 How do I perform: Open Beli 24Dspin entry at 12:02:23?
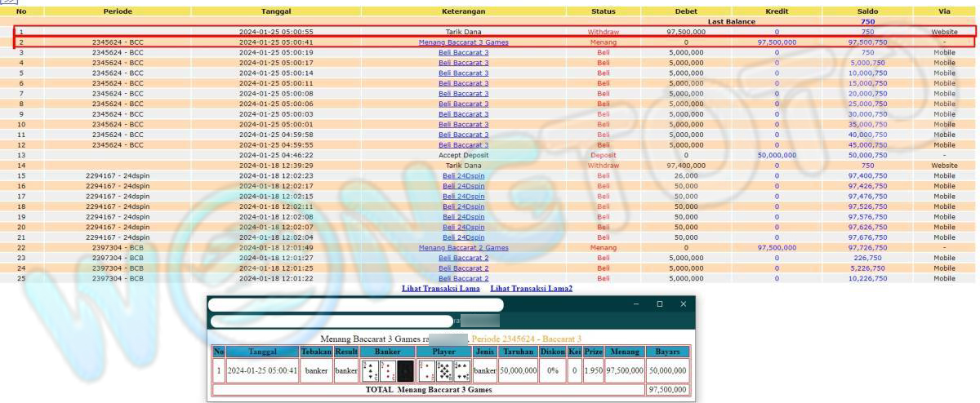coord(463,175)
